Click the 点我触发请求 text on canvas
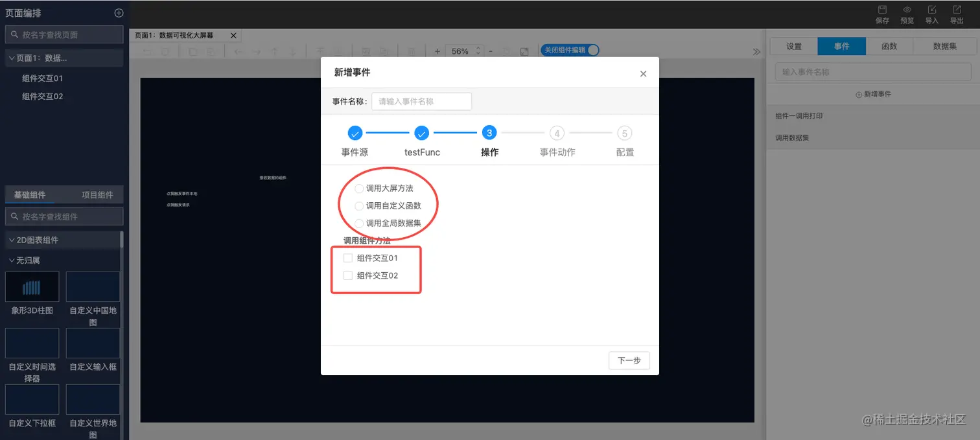Screen dimensions: 980x440 178,205
